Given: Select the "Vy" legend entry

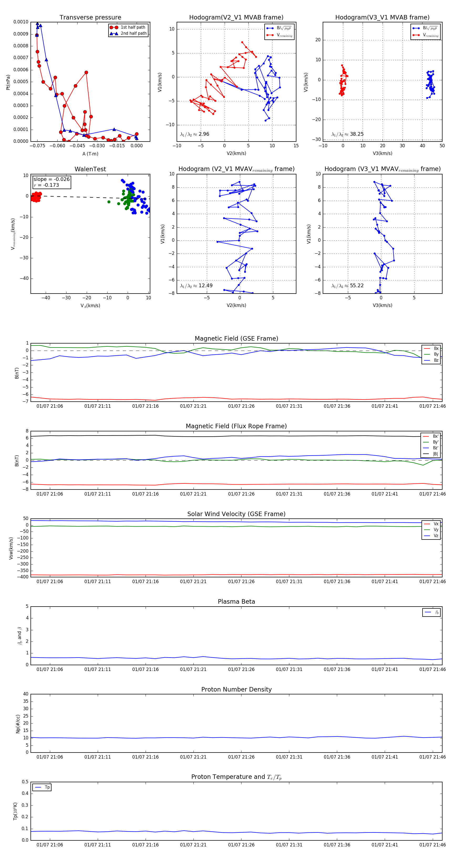Looking at the screenshot, I should [431, 530].
